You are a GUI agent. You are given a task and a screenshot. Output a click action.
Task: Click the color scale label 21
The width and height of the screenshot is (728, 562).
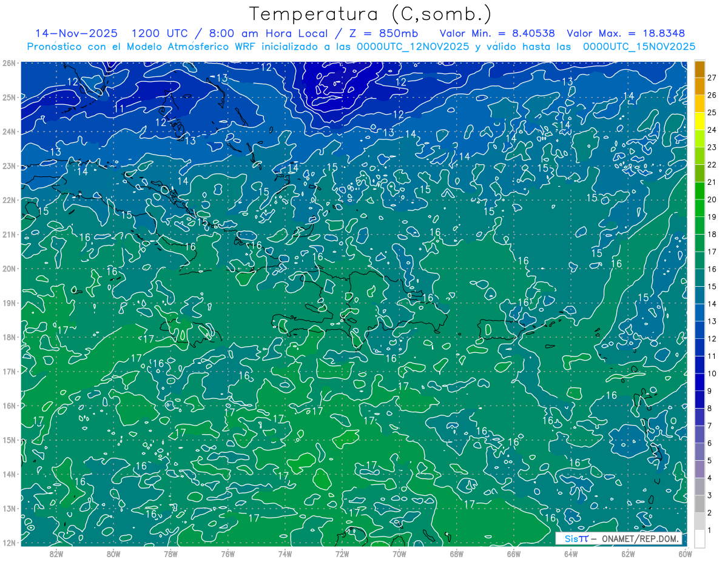click(x=712, y=182)
